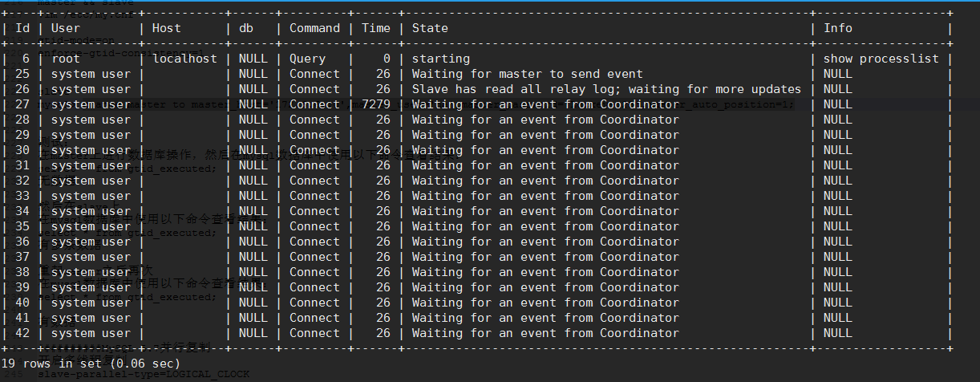Click the 'Host' column header
Viewport: 980px width, 382px height.
pyautogui.click(x=167, y=28)
